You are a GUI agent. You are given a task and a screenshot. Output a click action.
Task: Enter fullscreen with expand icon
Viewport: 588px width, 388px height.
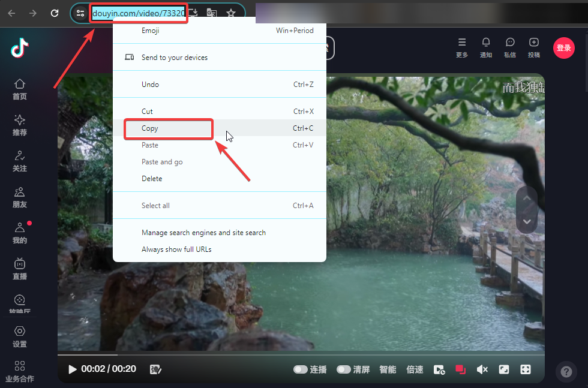pyautogui.click(x=526, y=369)
